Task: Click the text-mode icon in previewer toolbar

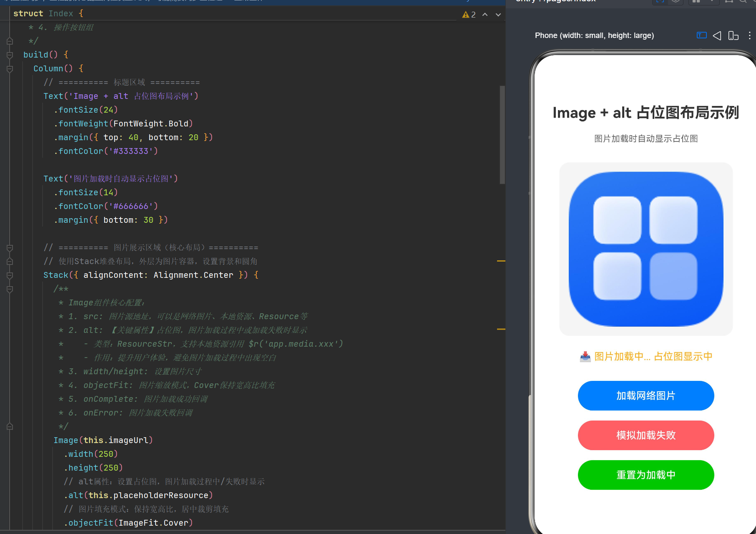Action: tap(702, 35)
